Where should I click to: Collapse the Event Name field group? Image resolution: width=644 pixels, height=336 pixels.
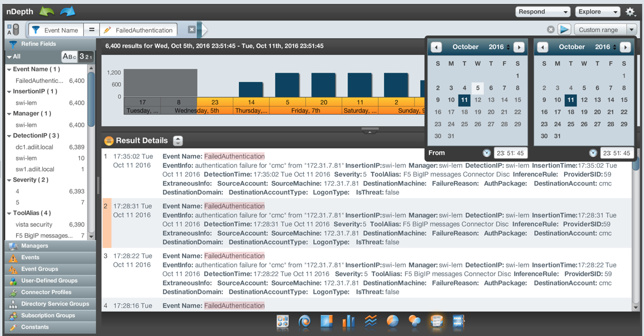[x=9, y=69]
